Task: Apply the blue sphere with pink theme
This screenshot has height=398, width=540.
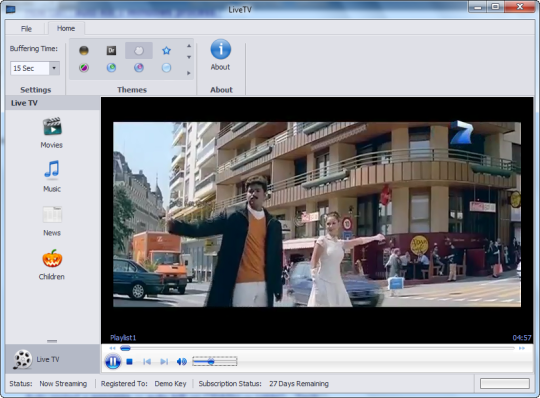Action: tap(139, 67)
